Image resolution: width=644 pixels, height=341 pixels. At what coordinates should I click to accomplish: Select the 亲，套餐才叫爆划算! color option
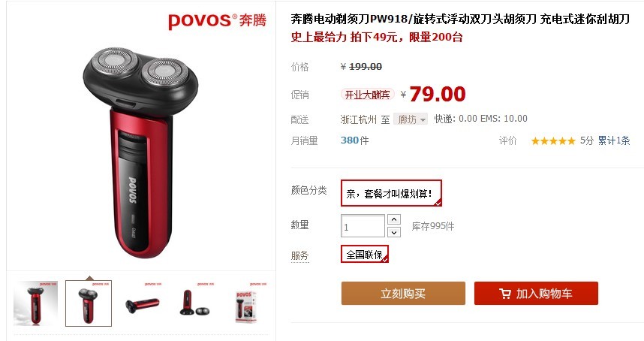[x=391, y=193]
